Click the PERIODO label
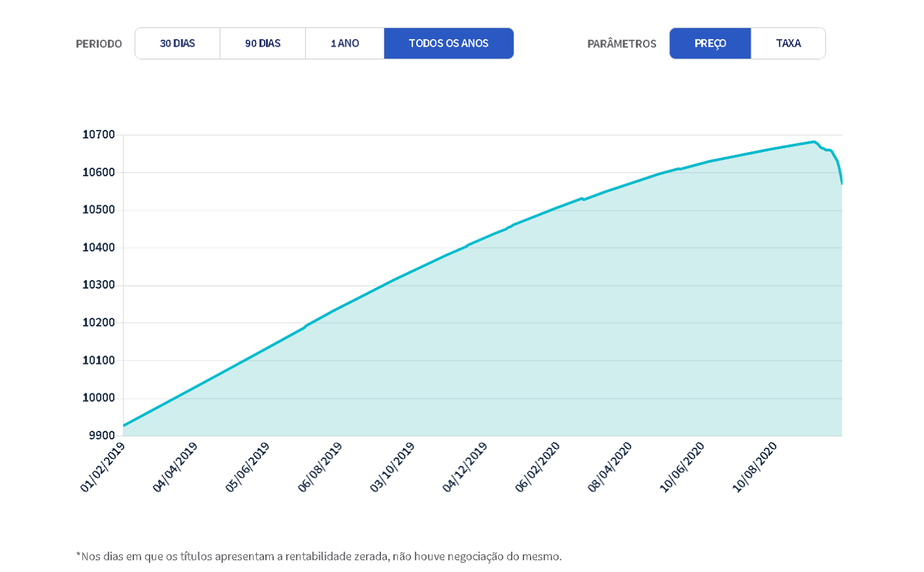The width and height of the screenshot is (924, 572). (99, 44)
